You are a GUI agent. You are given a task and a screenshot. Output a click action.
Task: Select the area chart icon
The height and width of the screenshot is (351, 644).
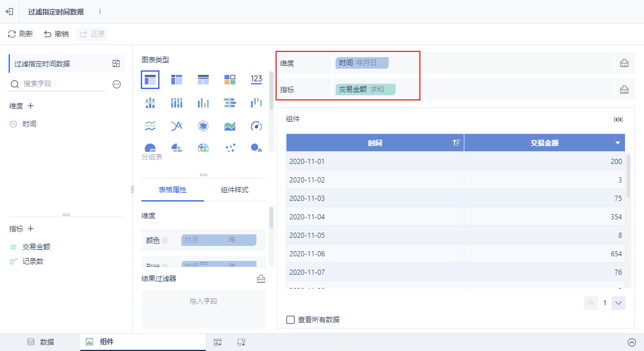coord(230,126)
